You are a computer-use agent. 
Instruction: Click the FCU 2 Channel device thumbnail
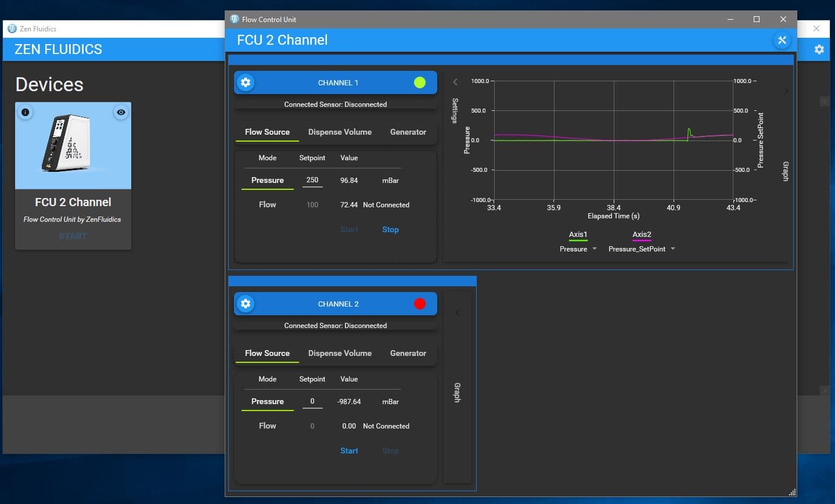tap(73, 146)
